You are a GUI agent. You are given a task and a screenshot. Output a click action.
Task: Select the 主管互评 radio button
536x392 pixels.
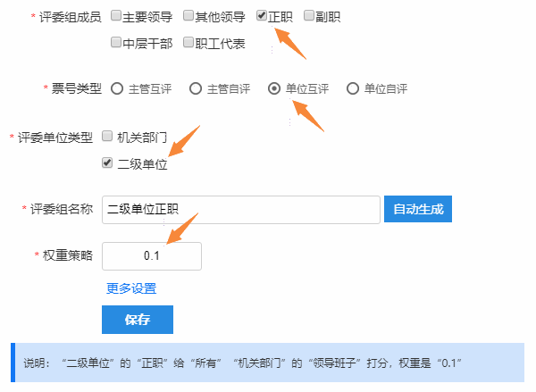117,89
